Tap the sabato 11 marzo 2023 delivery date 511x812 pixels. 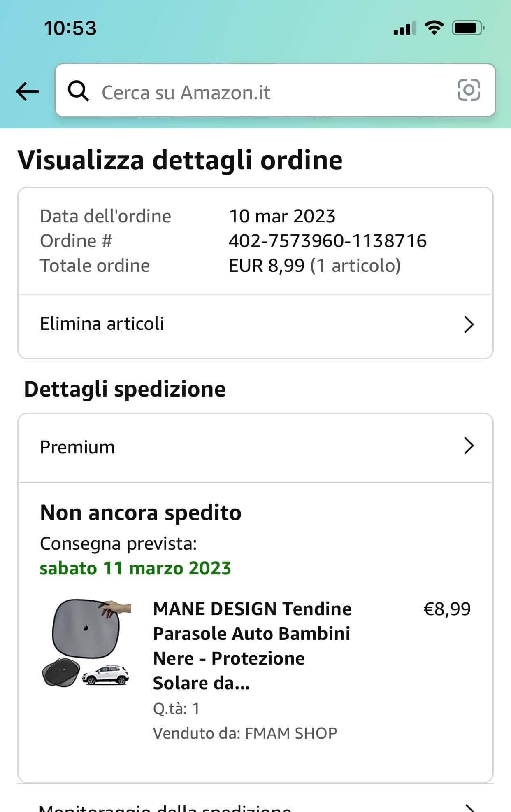(135, 568)
